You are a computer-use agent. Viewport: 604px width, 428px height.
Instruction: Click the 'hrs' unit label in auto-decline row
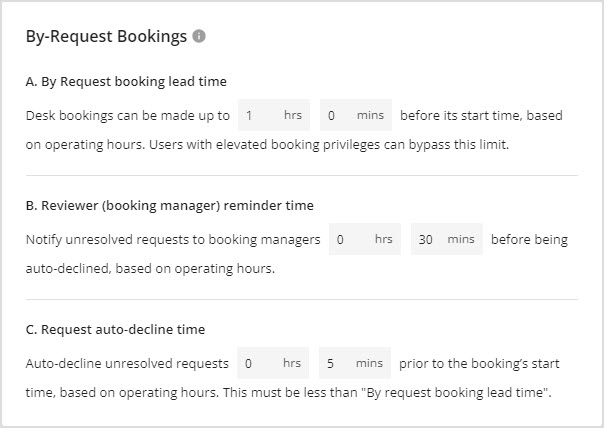tap(292, 363)
